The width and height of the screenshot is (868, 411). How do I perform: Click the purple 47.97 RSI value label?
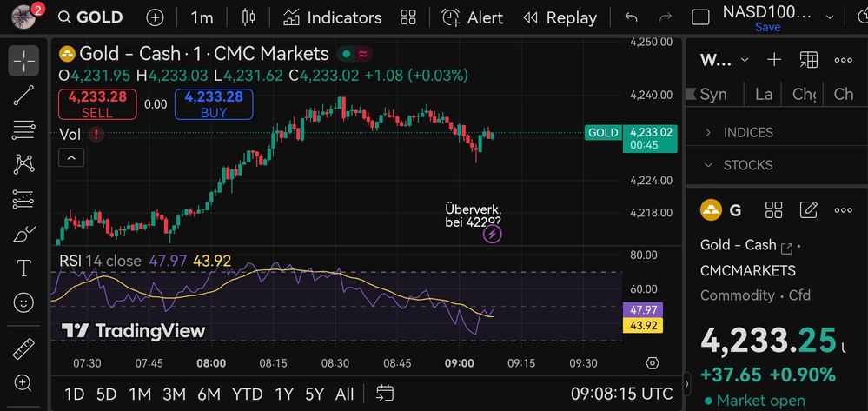pyautogui.click(x=643, y=309)
